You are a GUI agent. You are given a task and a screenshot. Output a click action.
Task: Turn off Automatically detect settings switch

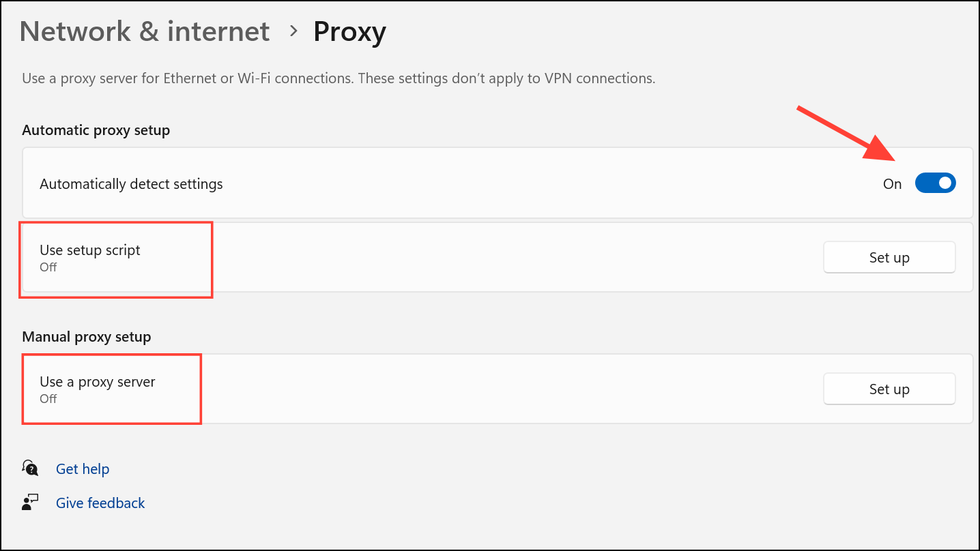coord(935,183)
